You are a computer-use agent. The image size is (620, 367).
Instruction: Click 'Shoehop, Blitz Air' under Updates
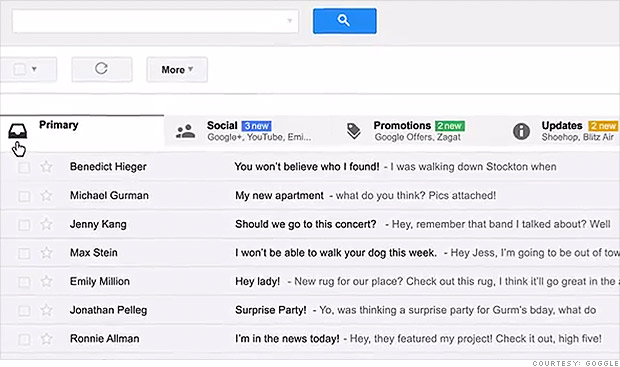pos(578,137)
